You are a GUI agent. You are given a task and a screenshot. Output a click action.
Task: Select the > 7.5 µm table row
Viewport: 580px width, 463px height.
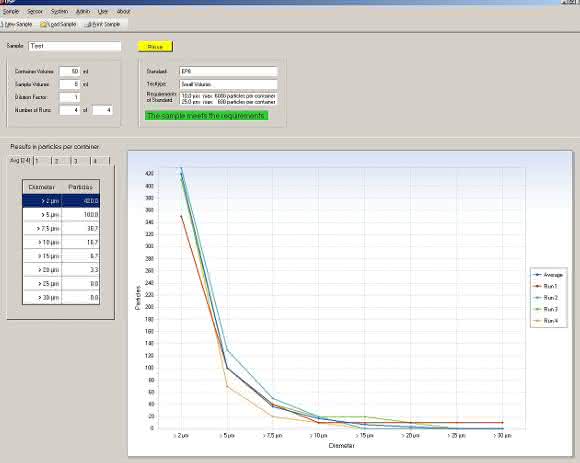61,229
